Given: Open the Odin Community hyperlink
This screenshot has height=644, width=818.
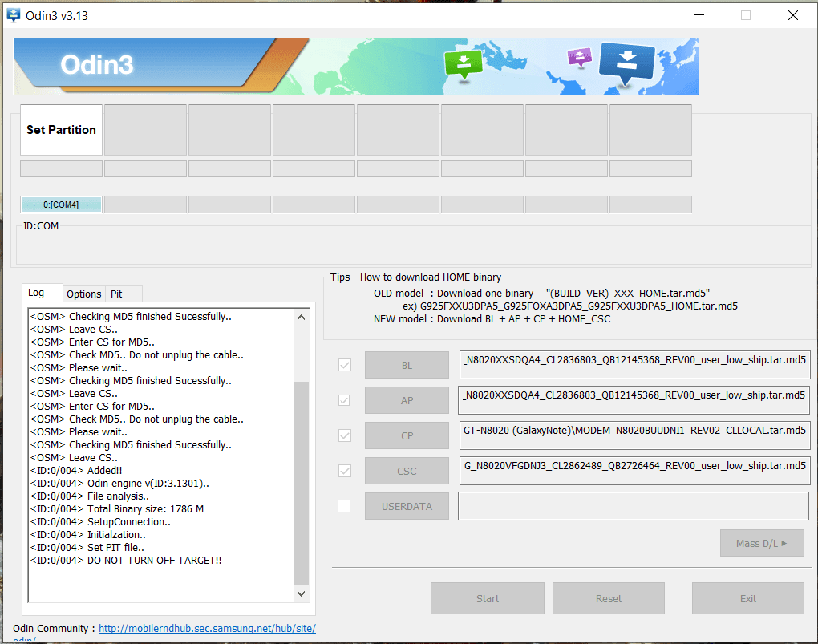Looking at the screenshot, I should click(x=207, y=628).
